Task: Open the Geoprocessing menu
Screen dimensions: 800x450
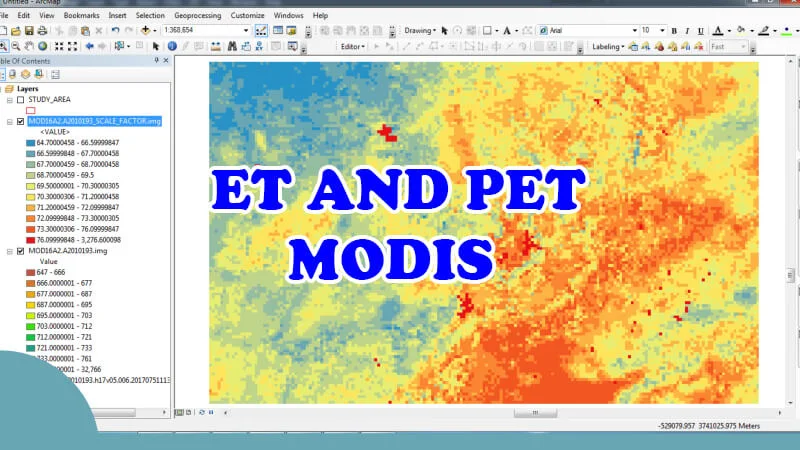Action: point(198,15)
